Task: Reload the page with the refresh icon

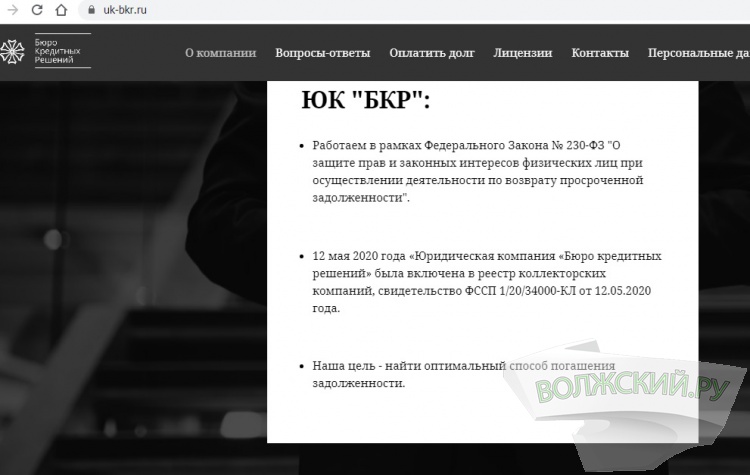Action: coord(37,10)
